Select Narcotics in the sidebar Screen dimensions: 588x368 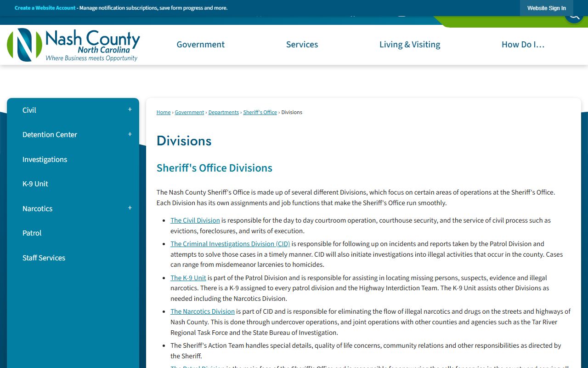(38, 208)
